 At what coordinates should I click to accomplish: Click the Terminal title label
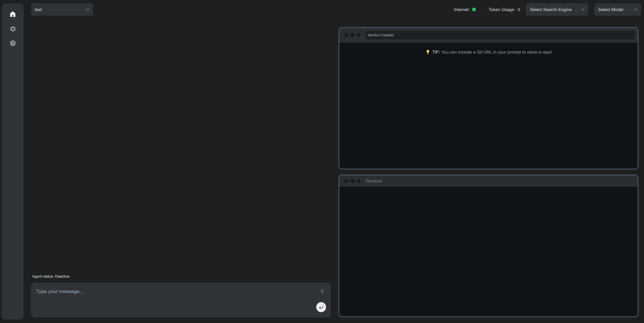coord(373,181)
